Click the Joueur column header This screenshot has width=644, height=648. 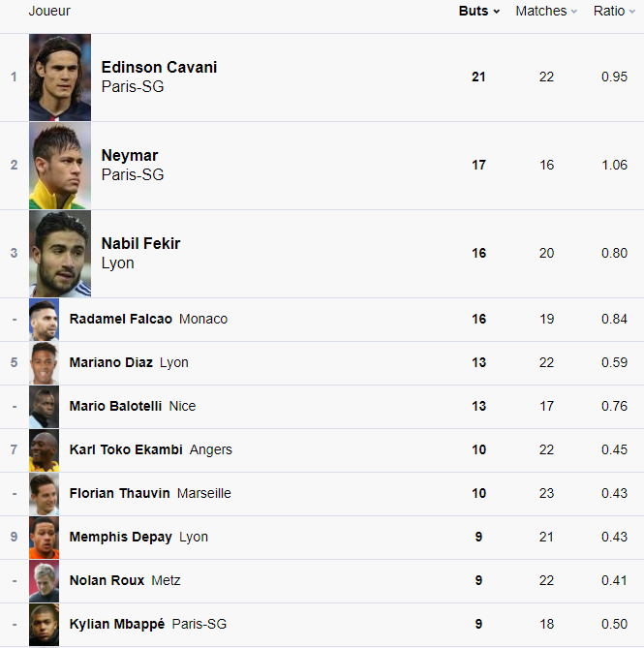pyautogui.click(x=49, y=12)
